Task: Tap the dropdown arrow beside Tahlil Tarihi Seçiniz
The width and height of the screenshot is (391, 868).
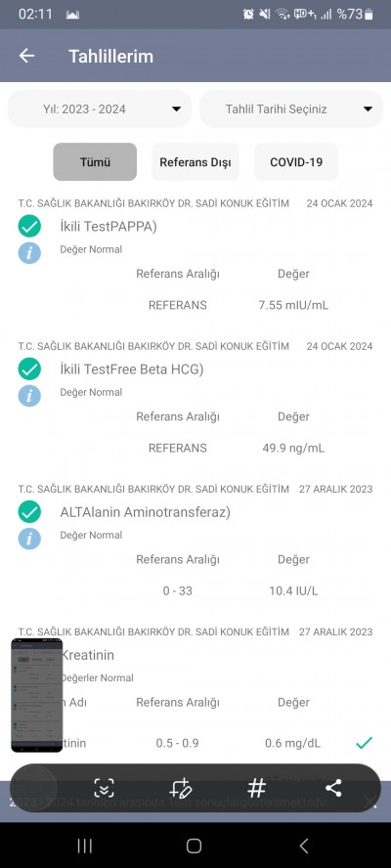Action: click(x=368, y=109)
